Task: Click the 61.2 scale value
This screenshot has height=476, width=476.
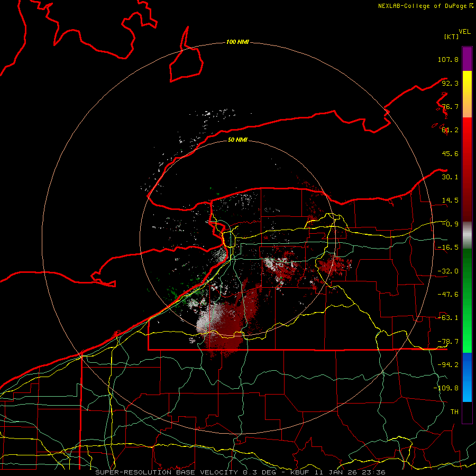Action: [450, 130]
